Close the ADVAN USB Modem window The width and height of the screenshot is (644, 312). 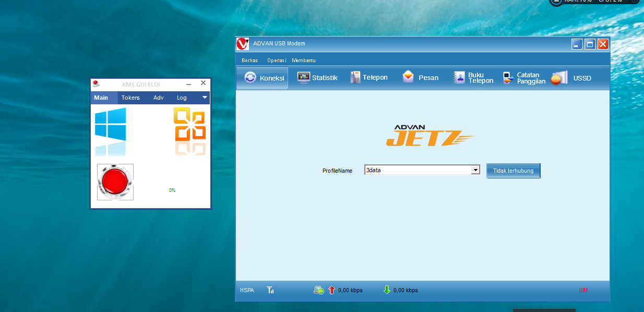[603, 44]
